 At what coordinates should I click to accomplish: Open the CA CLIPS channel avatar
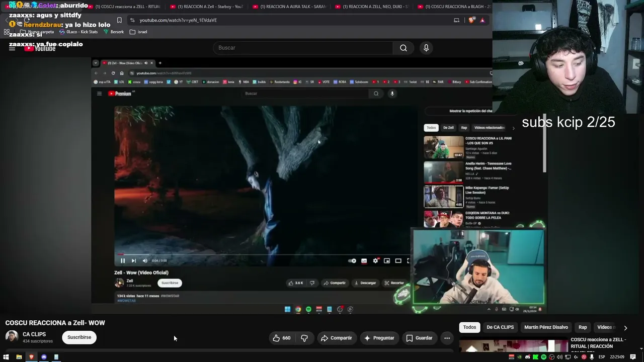(x=12, y=337)
